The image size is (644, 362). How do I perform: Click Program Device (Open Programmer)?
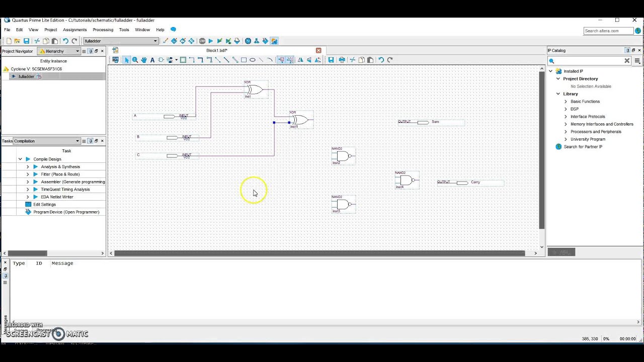(x=66, y=212)
